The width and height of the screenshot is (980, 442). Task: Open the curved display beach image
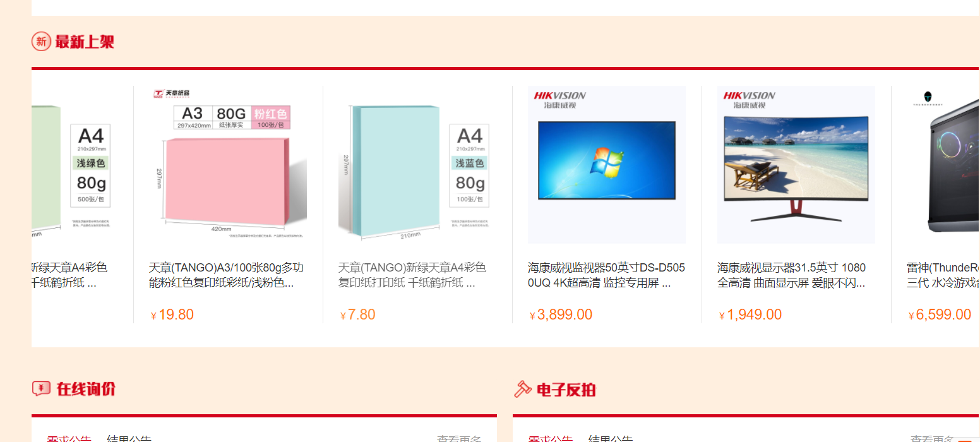796,165
